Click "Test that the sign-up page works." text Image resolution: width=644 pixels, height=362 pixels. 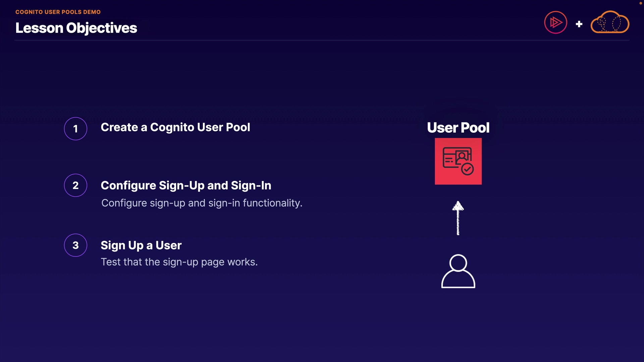coord(179,262)
